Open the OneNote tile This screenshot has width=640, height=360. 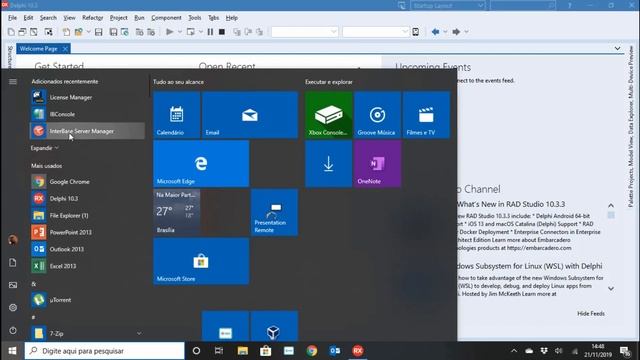tap(378, 164)
